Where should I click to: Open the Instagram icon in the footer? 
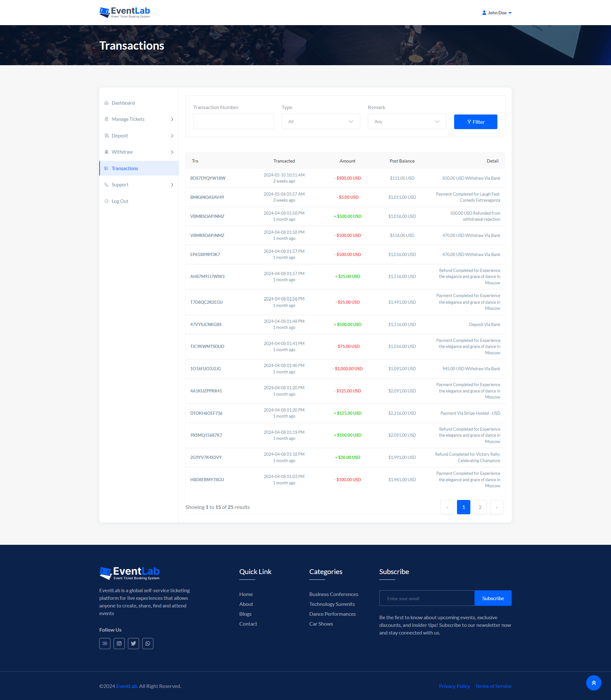[x=119, y=643]
